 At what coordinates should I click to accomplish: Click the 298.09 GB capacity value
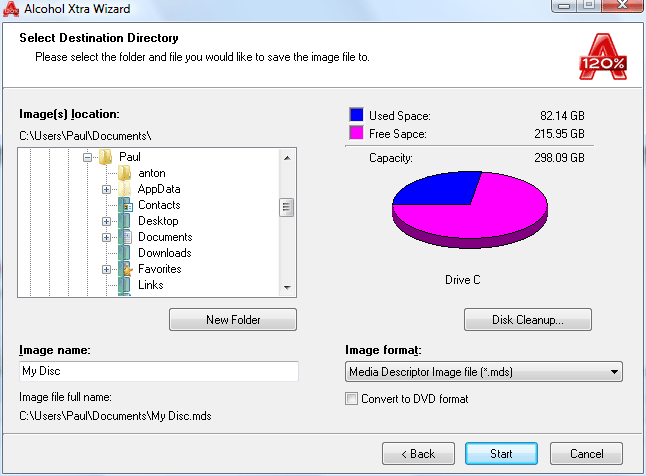coord(559,157)
